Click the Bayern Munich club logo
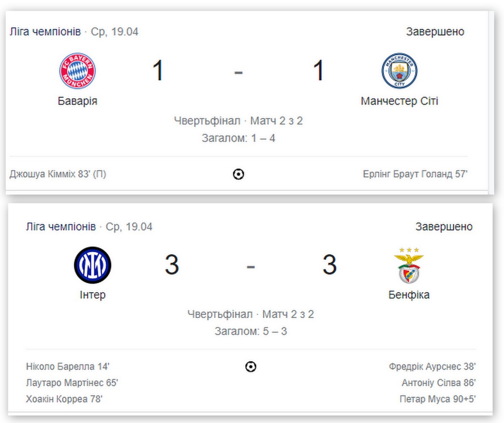Image resolution: width=504 pixels, height=423 pixels. tap(77, 70)
